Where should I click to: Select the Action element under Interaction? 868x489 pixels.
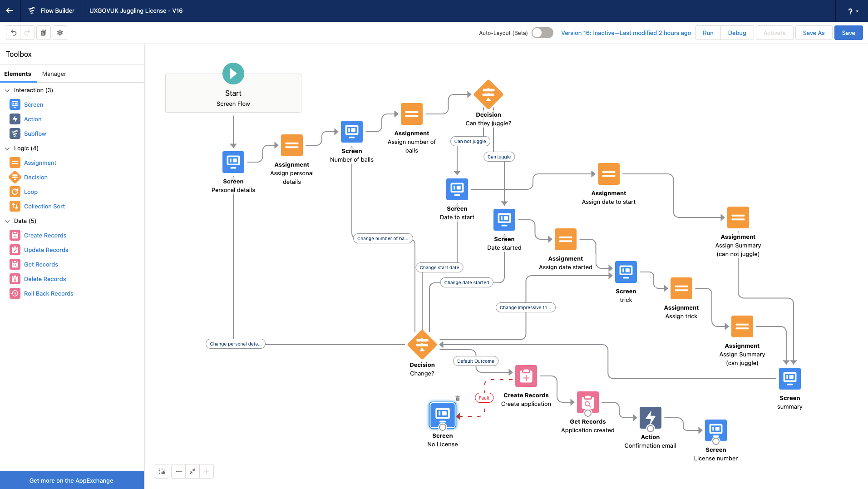point(32,119)
